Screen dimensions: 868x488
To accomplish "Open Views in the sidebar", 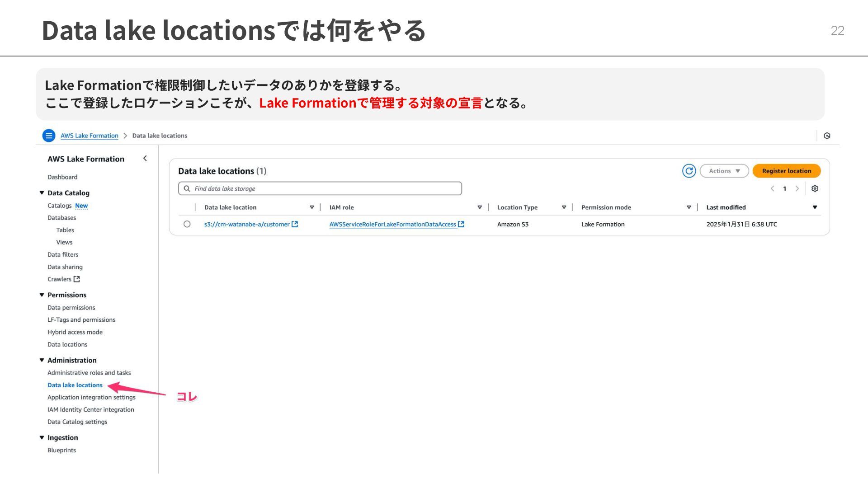I will click(64, 242).
